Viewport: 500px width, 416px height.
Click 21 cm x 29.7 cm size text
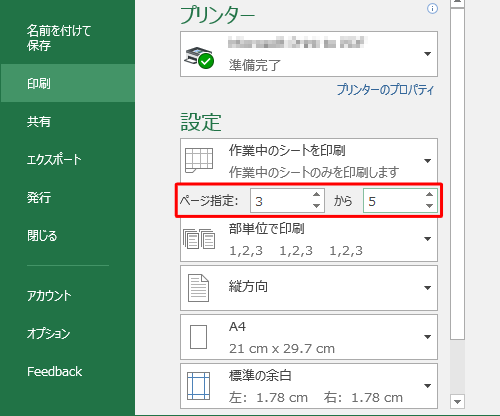click(x=282, y=349)
